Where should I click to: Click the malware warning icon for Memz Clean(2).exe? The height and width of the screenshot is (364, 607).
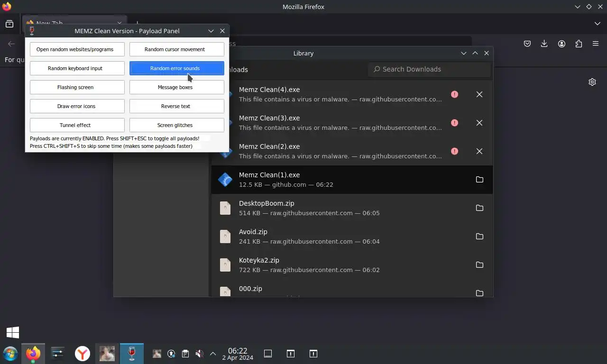click(x=454, y=151)
